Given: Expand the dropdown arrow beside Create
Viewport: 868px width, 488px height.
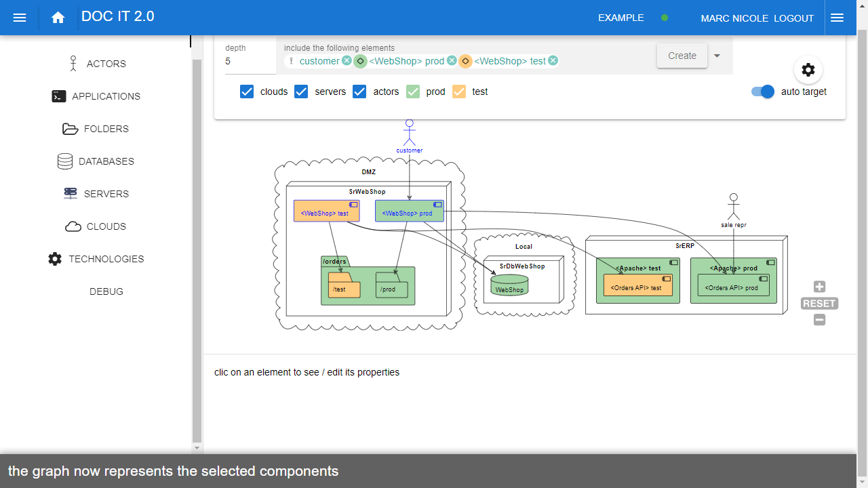Looking at the screenshot, I should (717, 56).
